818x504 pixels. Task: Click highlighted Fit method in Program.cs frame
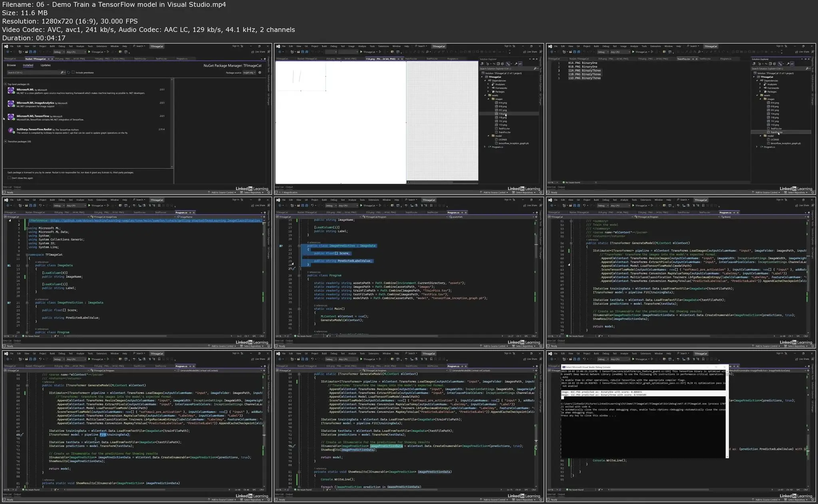103,435
